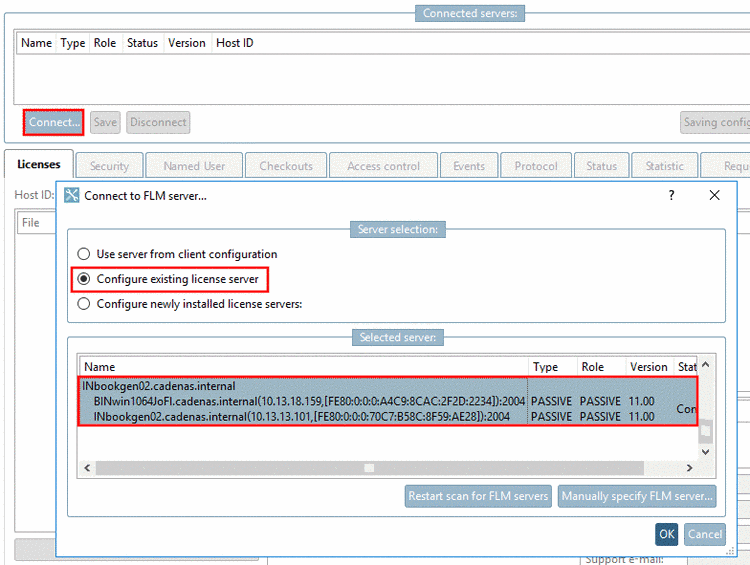
Task: Open the Checkouts tab
Action: pyautogui.click(x=286, y=166)
